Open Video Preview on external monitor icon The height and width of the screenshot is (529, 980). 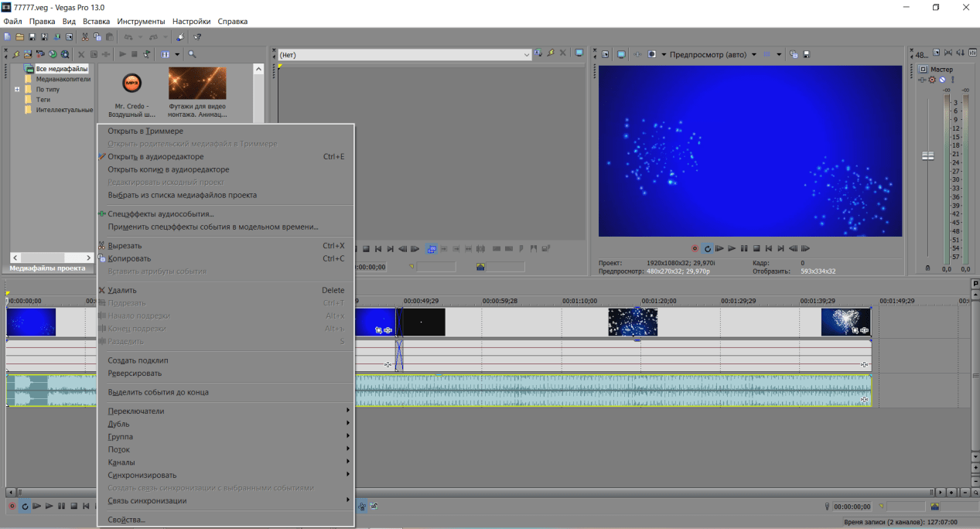click(x=621, y=54)
